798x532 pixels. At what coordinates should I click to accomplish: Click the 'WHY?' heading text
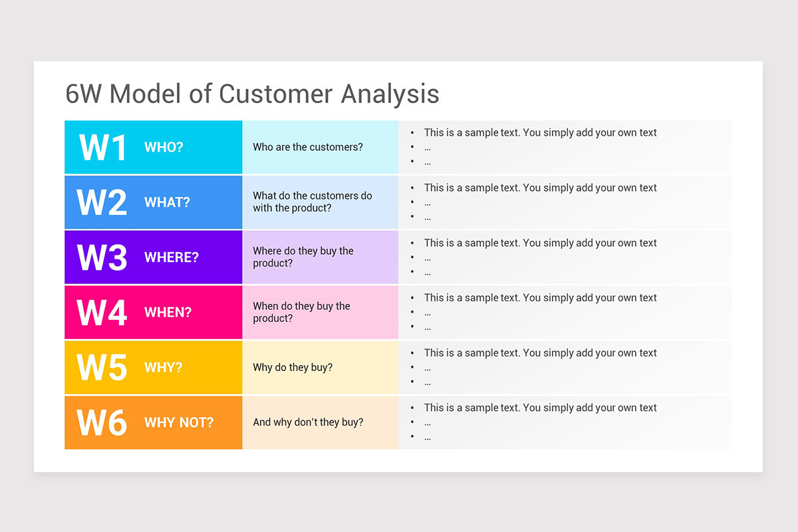tap(163, 367)
